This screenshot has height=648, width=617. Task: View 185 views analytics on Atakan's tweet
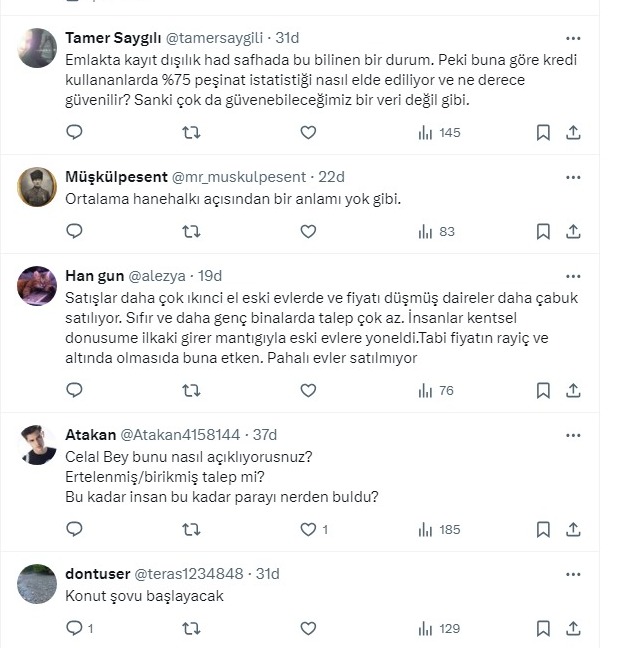pos(439,529)
